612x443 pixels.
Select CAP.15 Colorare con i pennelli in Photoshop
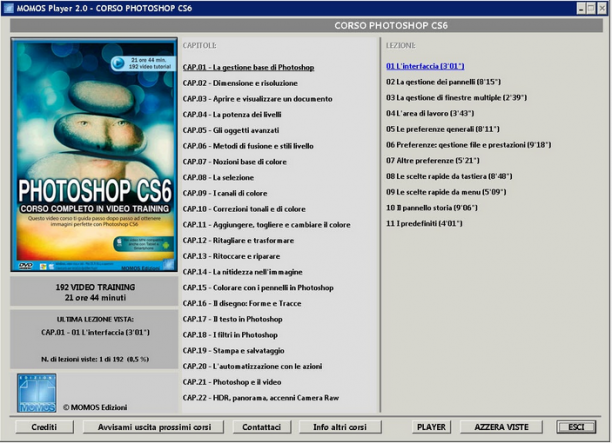(x=258, y=288)
